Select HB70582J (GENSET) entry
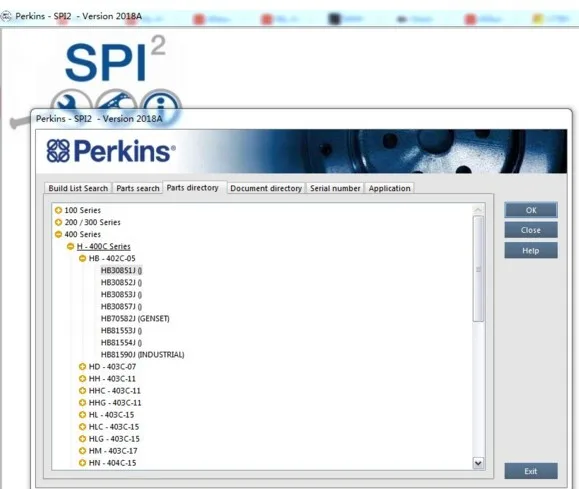This screenshot has height=489, width=579. point(135,318)
